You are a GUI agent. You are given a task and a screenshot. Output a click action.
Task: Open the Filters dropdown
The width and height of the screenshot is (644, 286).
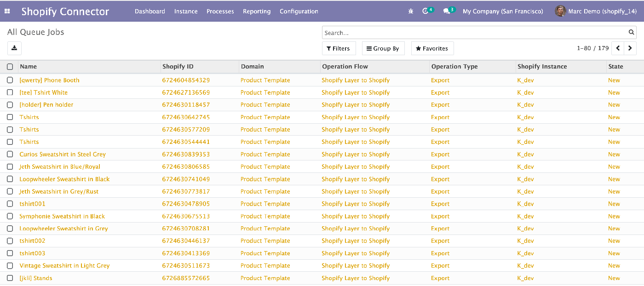pyautogui.click(x=339, y=48)
